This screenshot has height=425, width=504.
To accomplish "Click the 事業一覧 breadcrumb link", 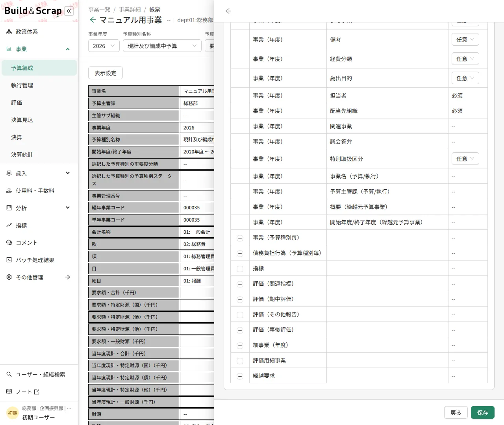I will coord(99,9).
